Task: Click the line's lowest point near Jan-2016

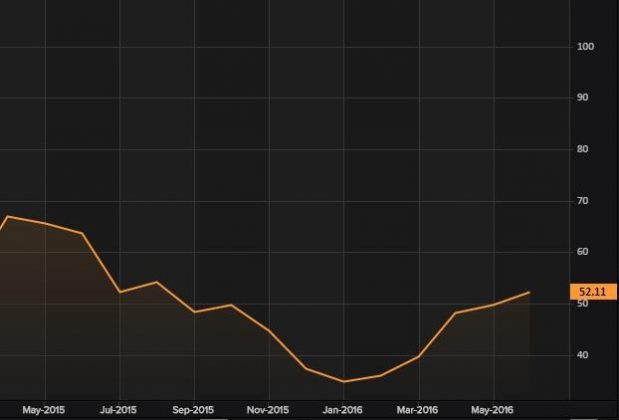Action: click(x=343, y=381)
